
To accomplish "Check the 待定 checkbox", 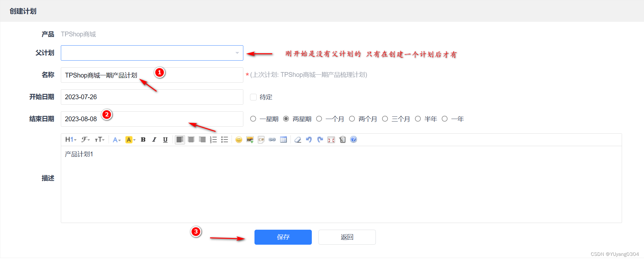I will click(254, 97).
